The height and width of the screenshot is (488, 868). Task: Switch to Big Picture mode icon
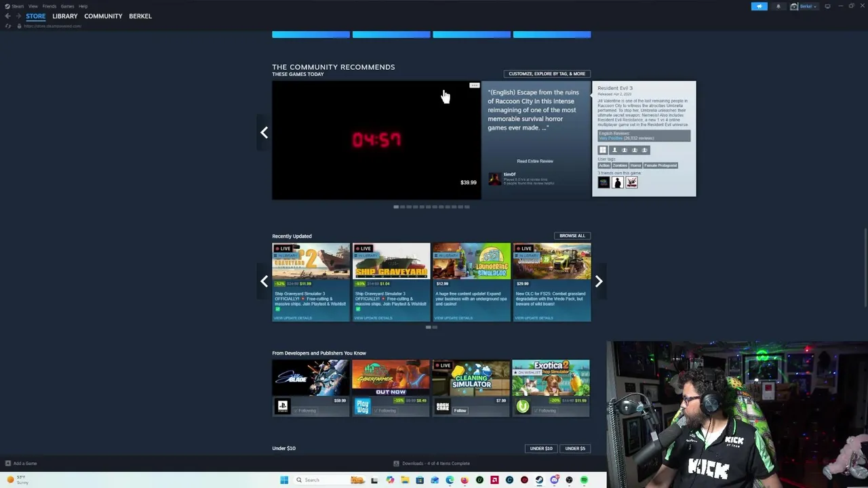[827, 6]
